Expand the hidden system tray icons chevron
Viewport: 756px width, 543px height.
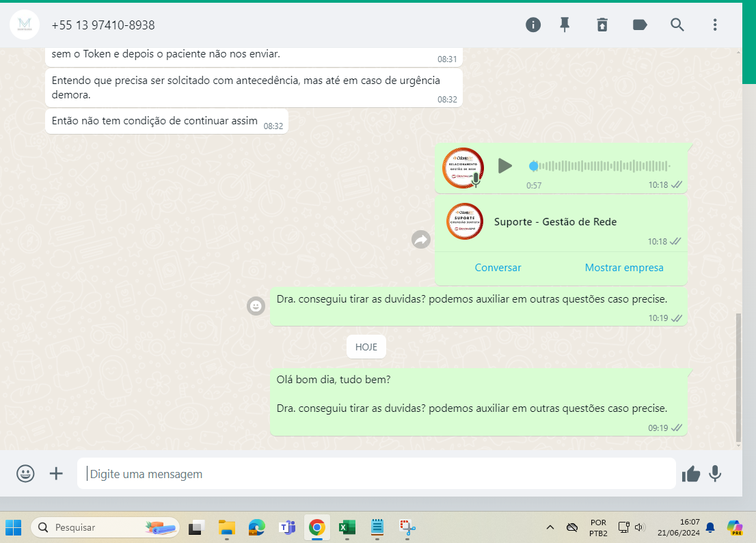click(x=550, y=527)
